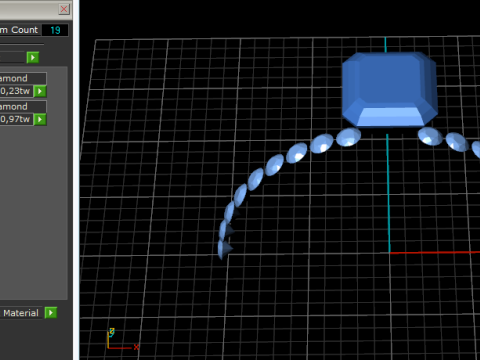The height and width of the screenshot is (360, 480).
Task: Close the gem panel with X button
Action: coord(64,9)
